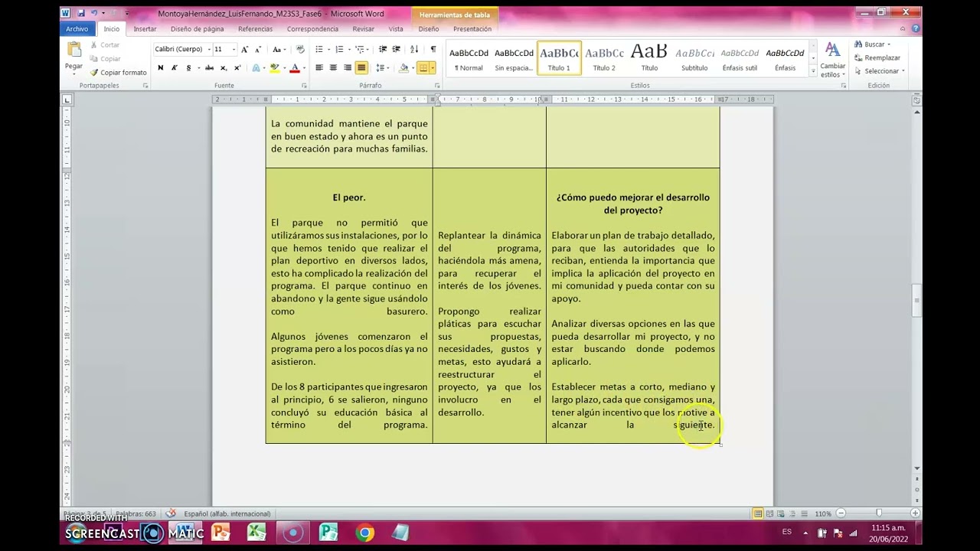Screen dimensions: 980x551
Task: Click the Cortar button
Action: point(105,45)
